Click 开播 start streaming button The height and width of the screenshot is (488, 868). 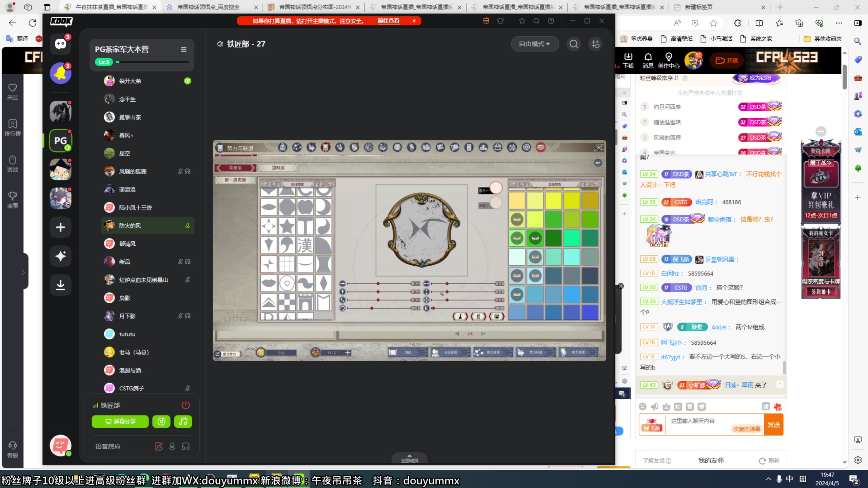pos(727,61)
